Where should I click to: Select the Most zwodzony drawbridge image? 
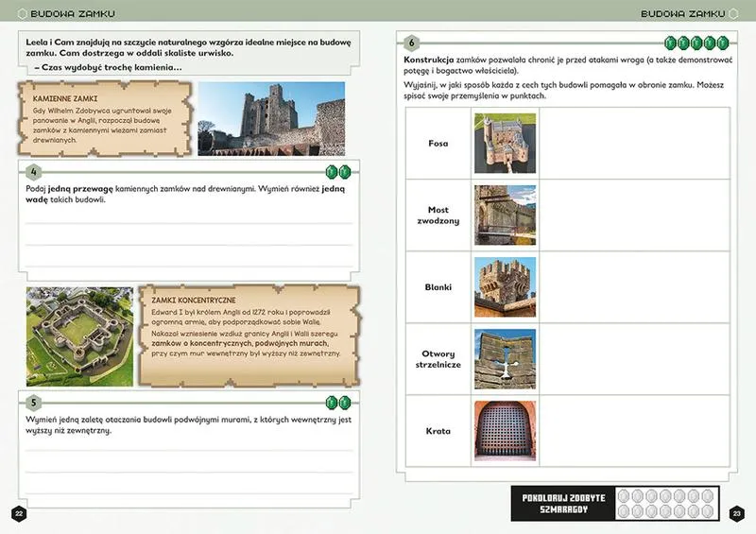[x=505, y=215]
